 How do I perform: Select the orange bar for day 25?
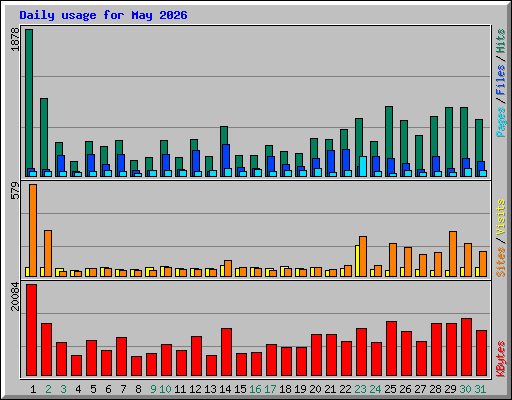(393, 260)
